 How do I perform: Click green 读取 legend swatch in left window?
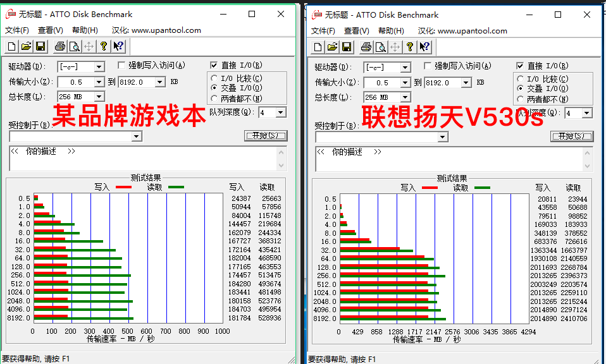(x=176, y=187)
